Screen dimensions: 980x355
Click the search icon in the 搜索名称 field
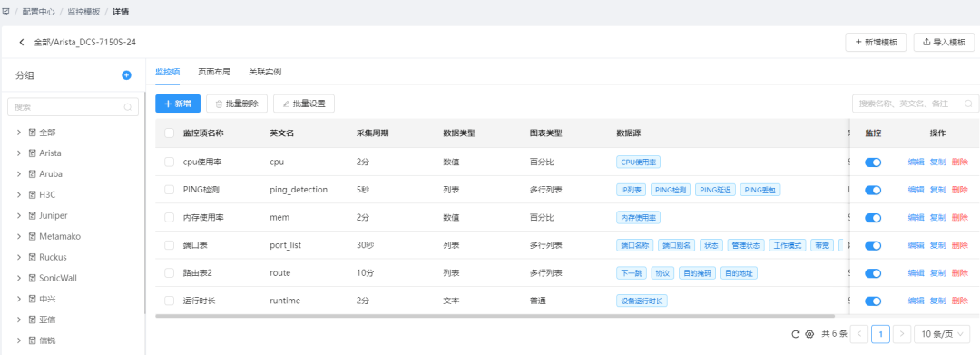[969, 104]
